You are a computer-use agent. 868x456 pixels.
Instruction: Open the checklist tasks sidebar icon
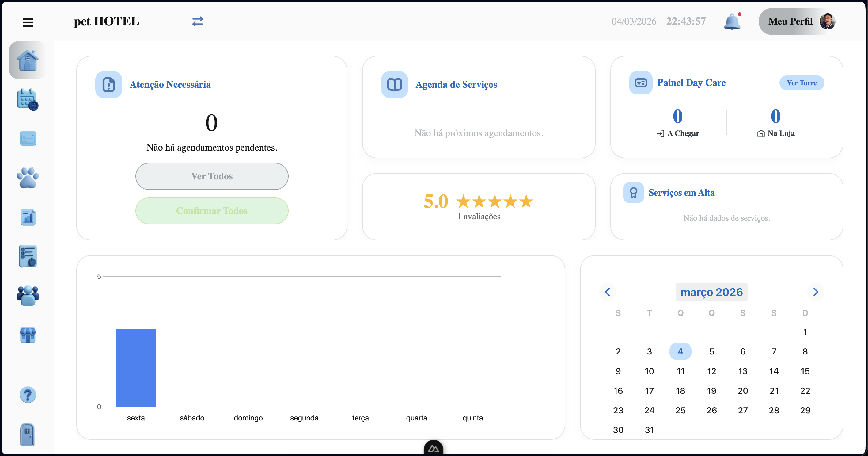[28, 256]
